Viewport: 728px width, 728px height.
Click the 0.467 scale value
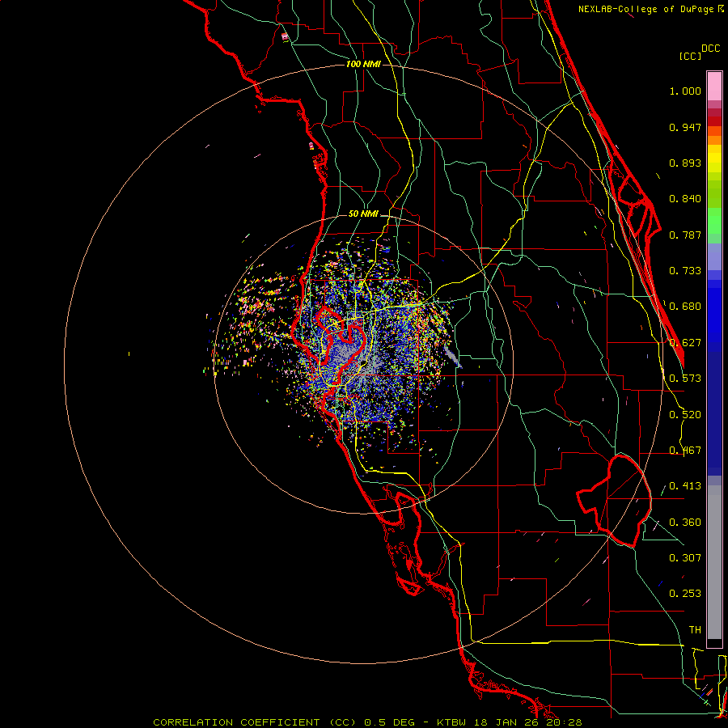[685, 451]
